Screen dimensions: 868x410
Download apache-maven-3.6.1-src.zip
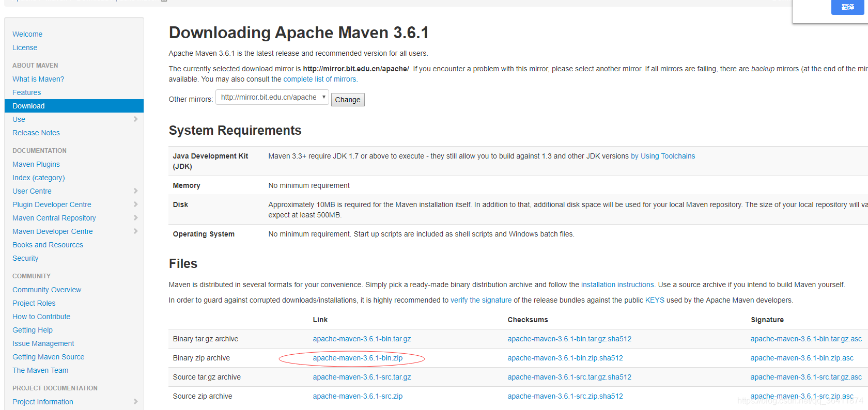click(358, 396)
